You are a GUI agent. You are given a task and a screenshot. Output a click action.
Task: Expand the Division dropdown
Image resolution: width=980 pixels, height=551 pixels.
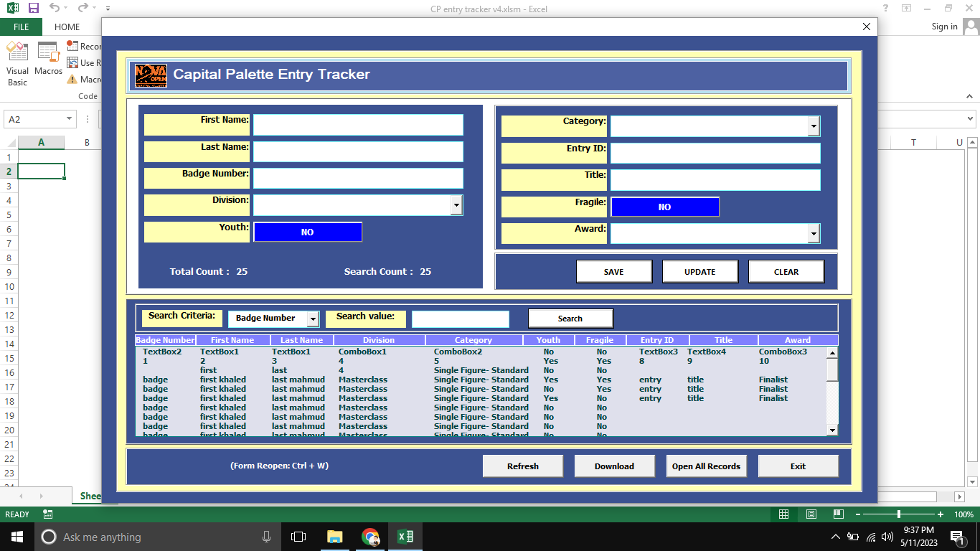coord(456,205)
